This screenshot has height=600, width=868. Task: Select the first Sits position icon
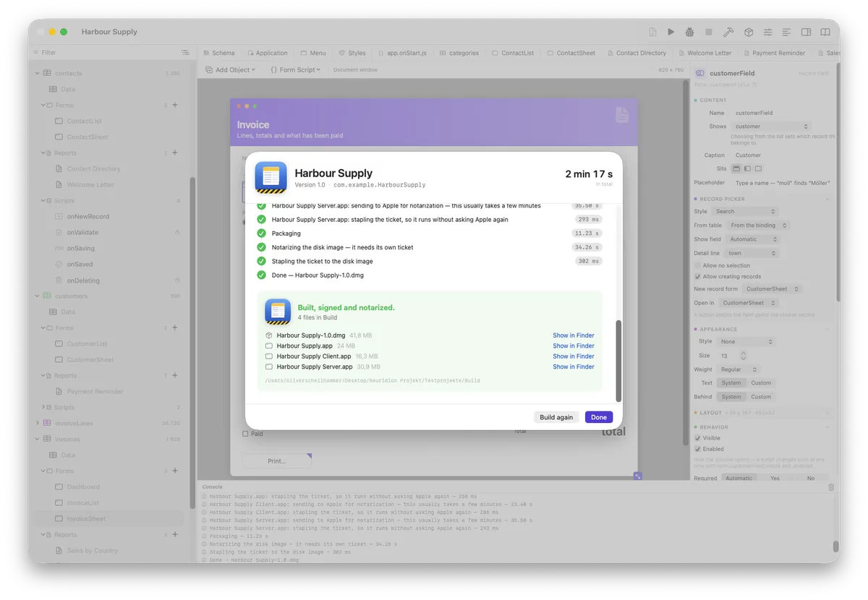(x=736, y=168)
